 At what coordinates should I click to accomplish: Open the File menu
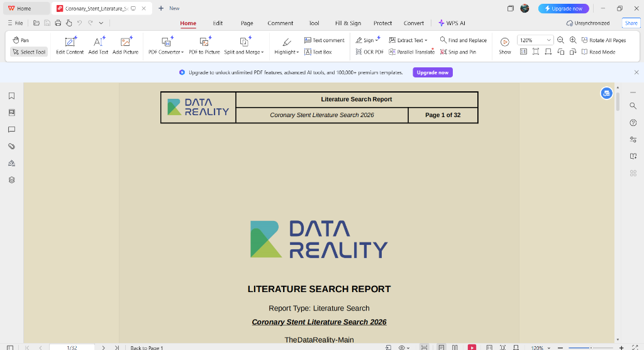[x=15, y=23]
